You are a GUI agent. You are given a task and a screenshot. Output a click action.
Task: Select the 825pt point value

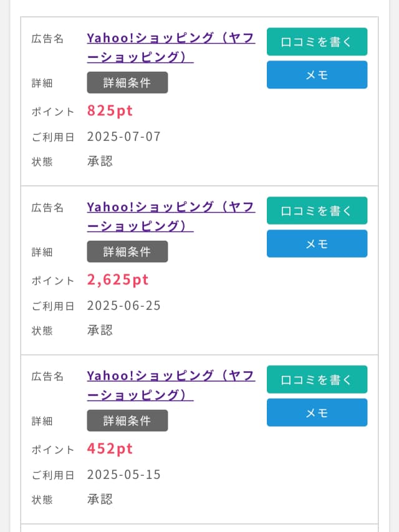click(x=110, y=110)
